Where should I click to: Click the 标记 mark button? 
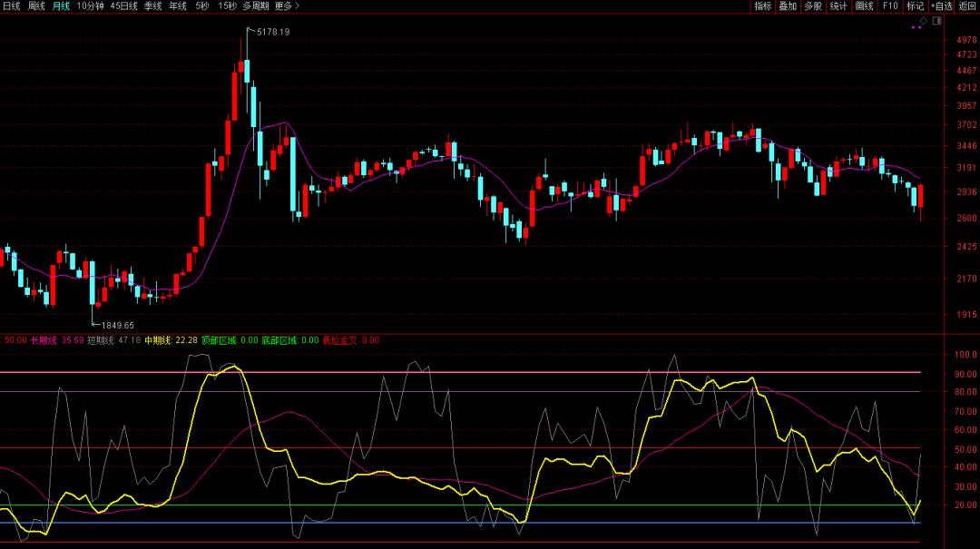pos(915,6)
